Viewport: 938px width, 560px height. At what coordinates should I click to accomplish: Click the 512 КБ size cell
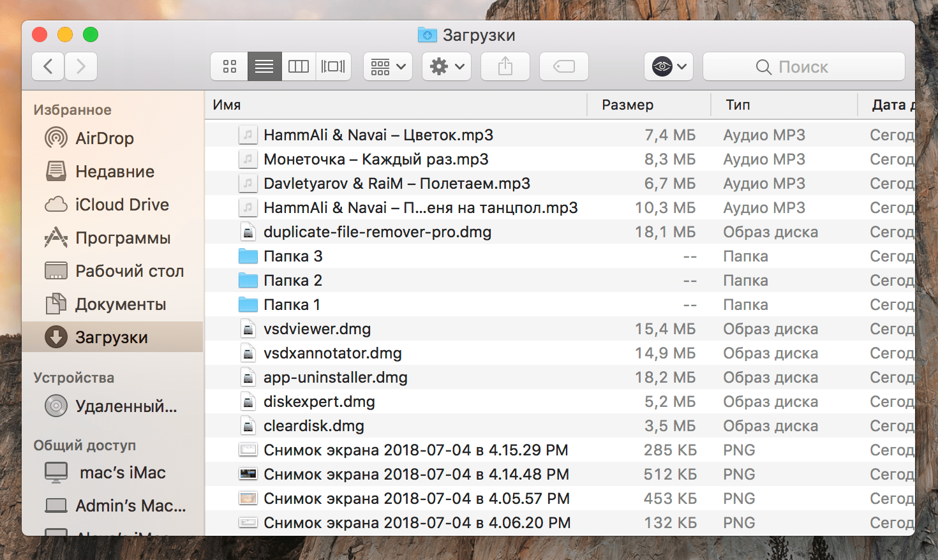tap(670, 474)
